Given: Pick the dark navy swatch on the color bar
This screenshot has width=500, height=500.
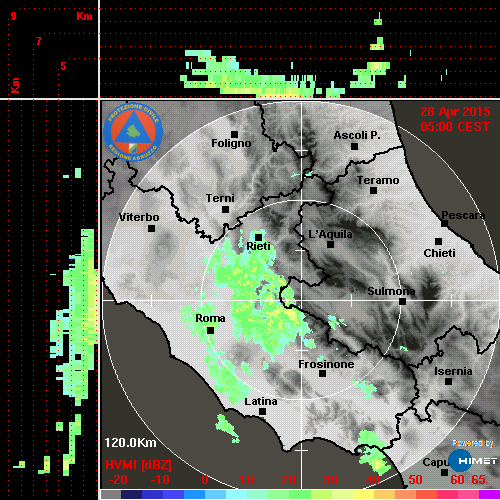Looking at the screenshot, I should 132,494.
